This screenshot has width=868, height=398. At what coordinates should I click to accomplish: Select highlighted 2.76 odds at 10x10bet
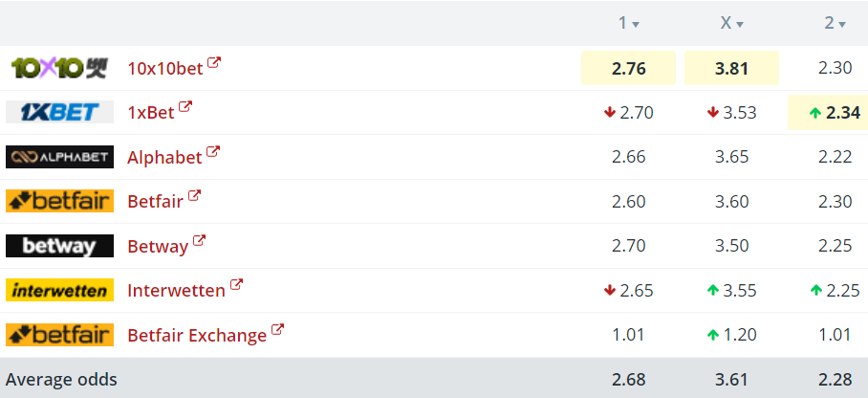(x=628, y=68)
